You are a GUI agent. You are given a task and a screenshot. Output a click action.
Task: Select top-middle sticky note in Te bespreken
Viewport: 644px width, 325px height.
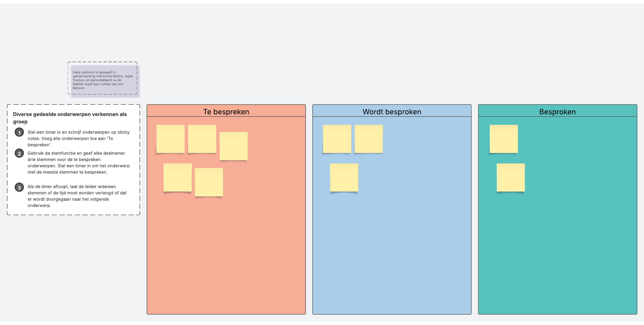click(x=202, y=139)
